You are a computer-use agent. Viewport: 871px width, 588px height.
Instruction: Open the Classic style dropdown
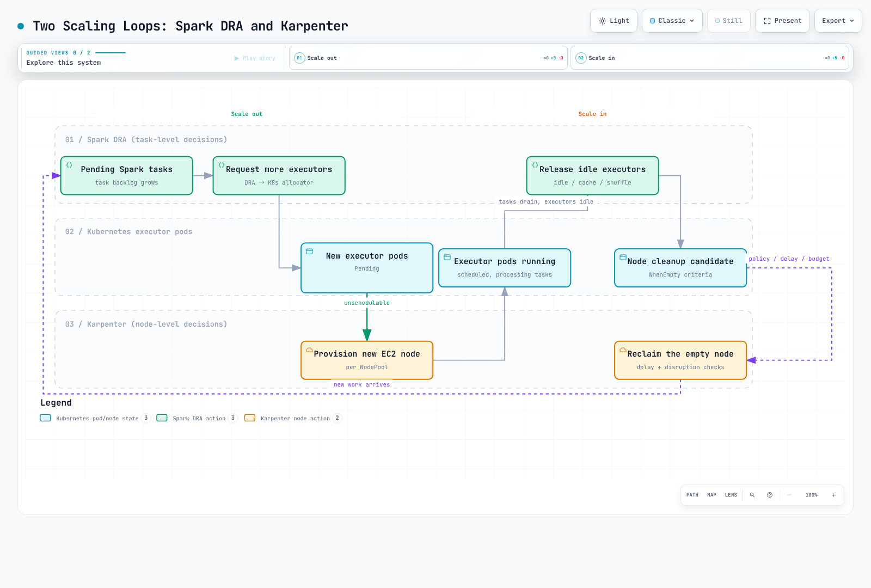click(x=672, y=21)
